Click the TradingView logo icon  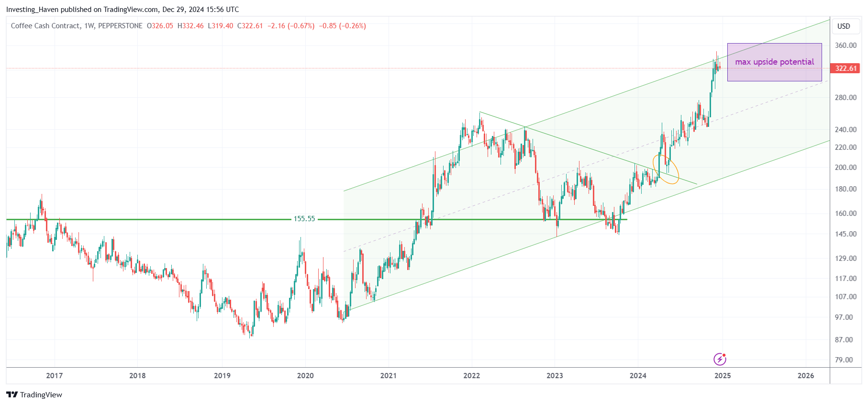(12, 394)
